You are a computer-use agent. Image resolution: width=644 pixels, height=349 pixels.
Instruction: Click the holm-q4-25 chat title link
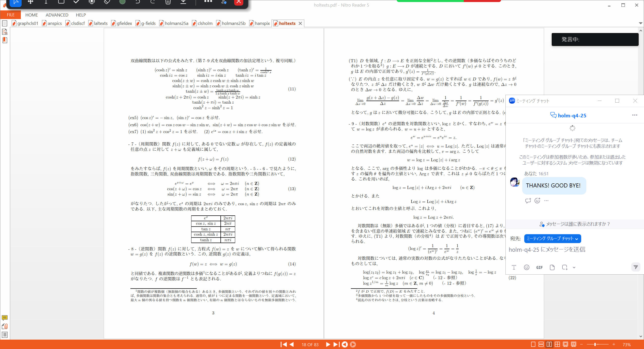tap(572, 116)
